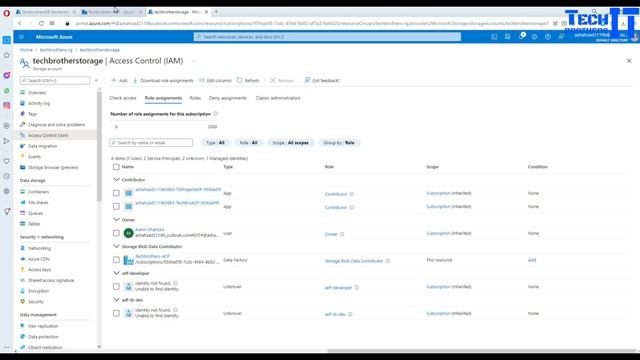
Task: Open Diagnose and solve problems
Action: click(x=56, y=124)
